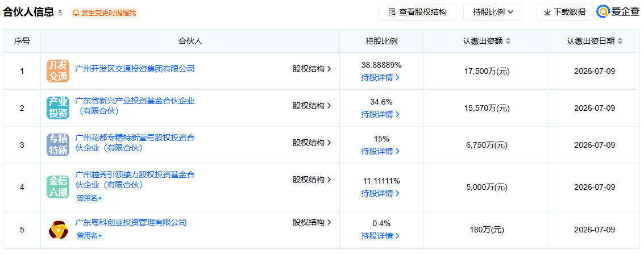Click the 180万(元) amount cell
644x254 pixels.
tap(487, 230)
